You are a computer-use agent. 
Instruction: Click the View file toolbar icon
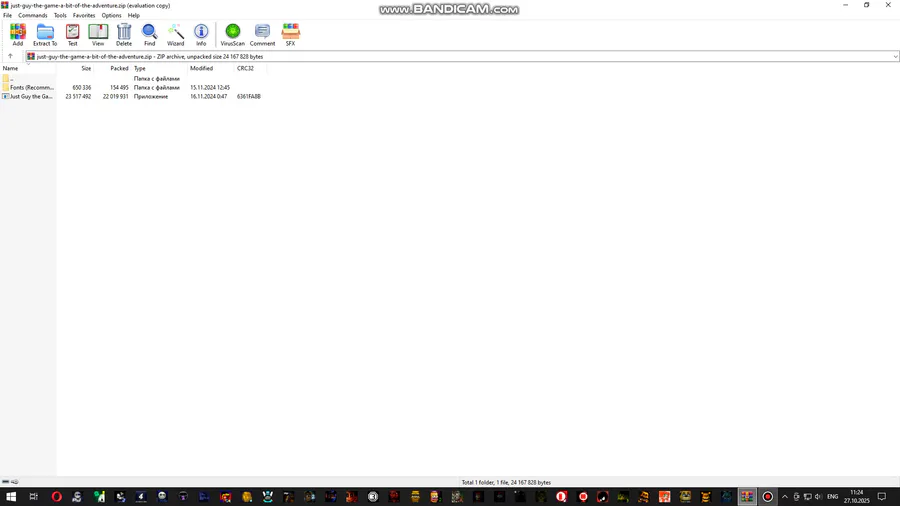(98, 34)
